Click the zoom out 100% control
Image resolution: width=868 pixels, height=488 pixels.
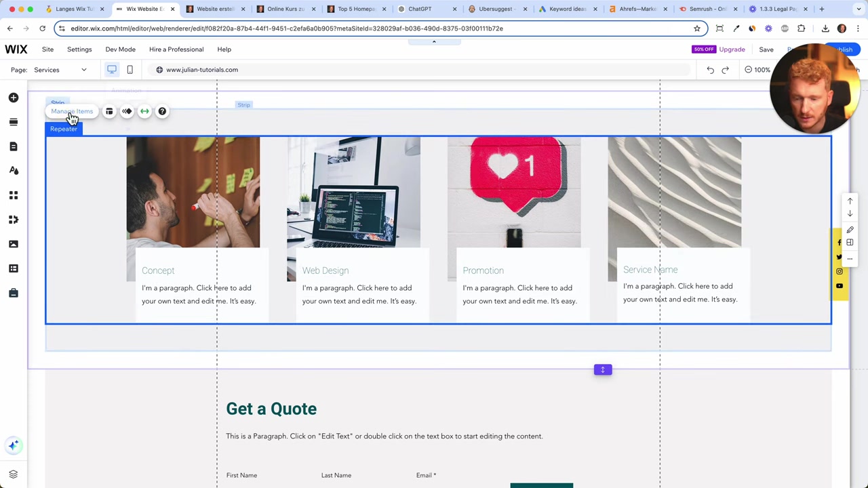point(757,70)
